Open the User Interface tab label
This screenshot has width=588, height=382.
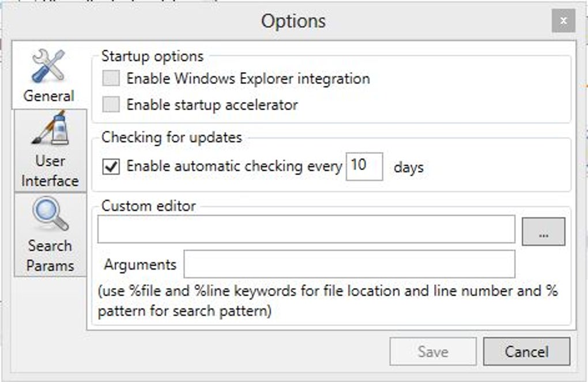point(50,171)
